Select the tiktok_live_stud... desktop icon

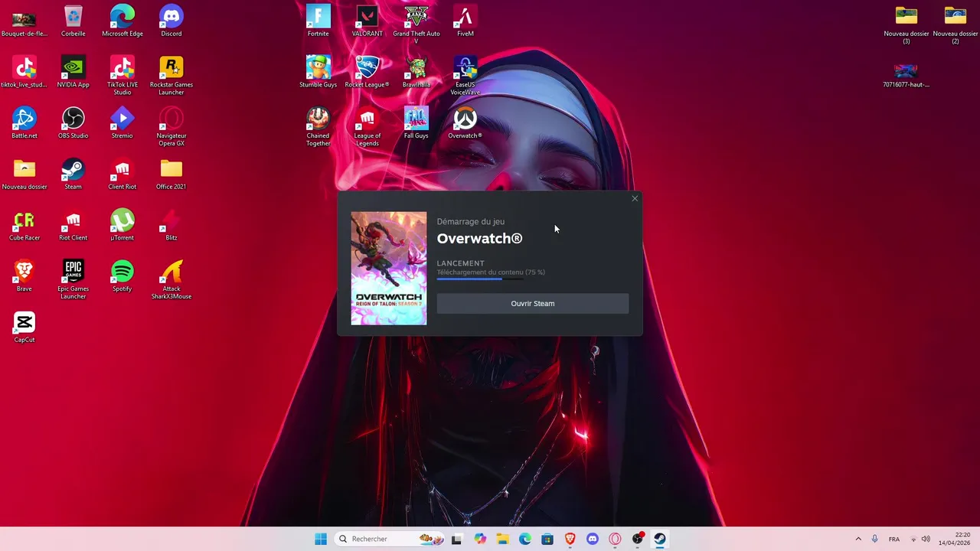pos(24,72)
